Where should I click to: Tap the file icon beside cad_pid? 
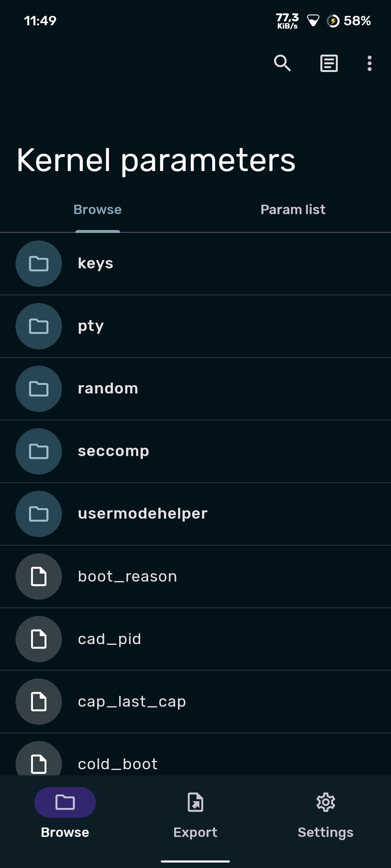[39, 639]
